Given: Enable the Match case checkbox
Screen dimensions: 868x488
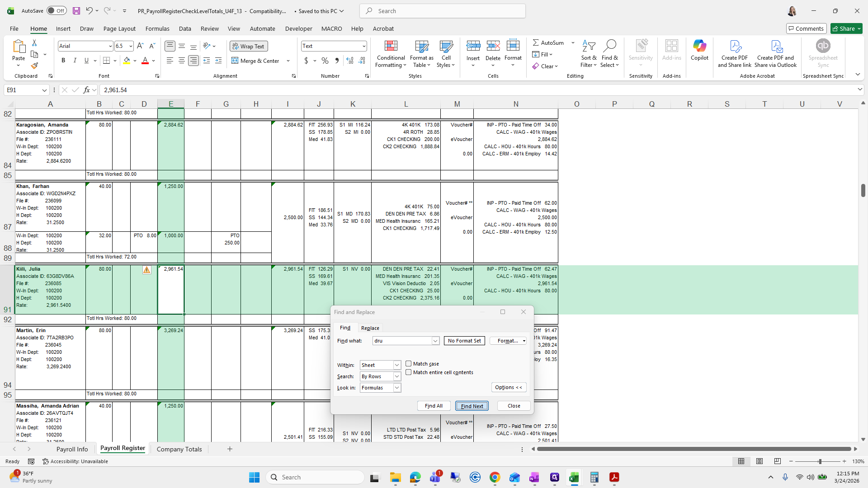Looking at the screenshot, I should tap(409, 364).
